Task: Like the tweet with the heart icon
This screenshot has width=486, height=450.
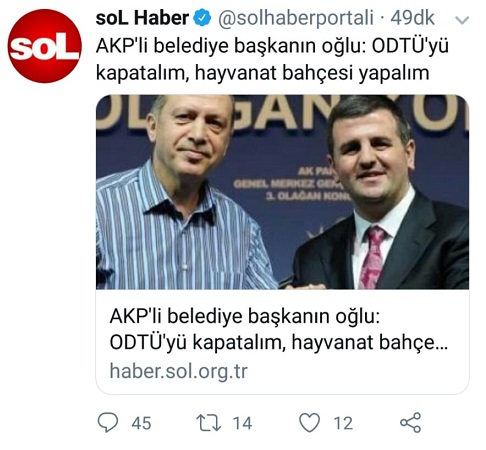Action: pyautogui.click(x=310, y=422)
